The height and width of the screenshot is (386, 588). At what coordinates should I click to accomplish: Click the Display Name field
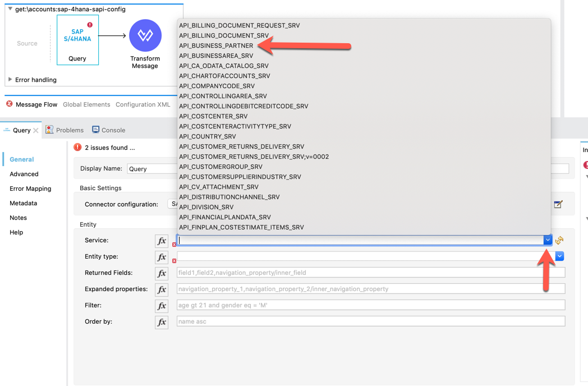click(152, 169)
